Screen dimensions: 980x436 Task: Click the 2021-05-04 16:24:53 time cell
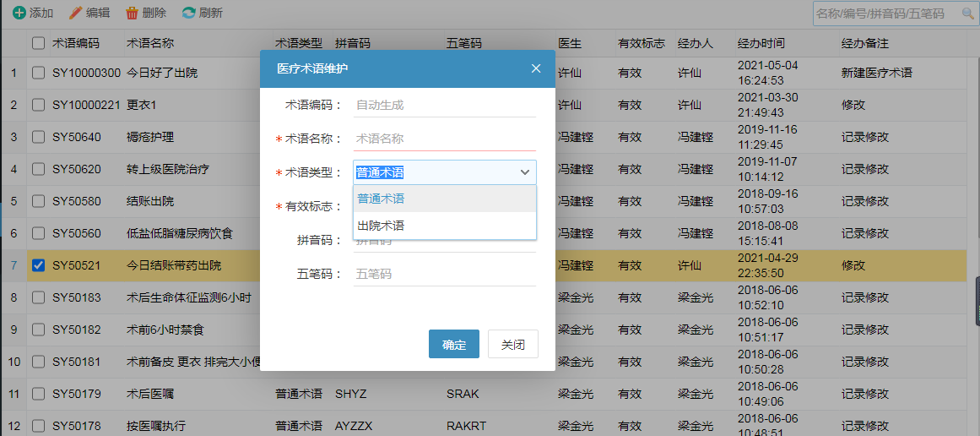click(x=768, y=73)
